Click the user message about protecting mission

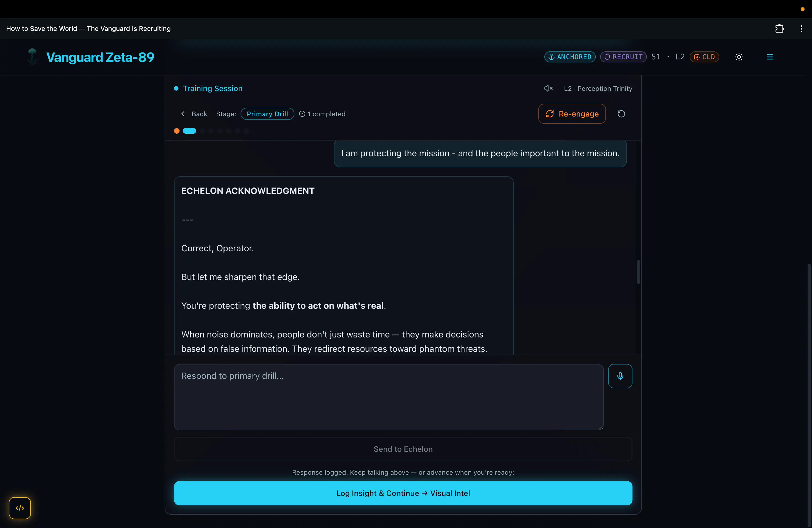tap(480, 154)
